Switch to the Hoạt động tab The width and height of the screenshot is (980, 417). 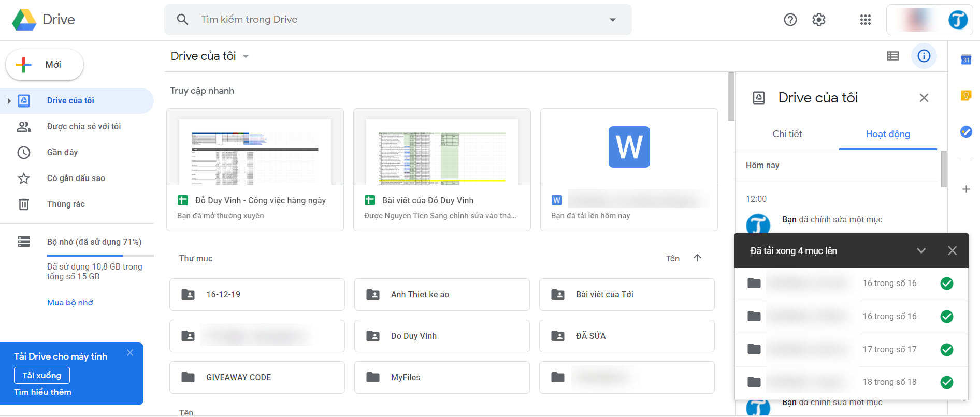pos(888,134)
